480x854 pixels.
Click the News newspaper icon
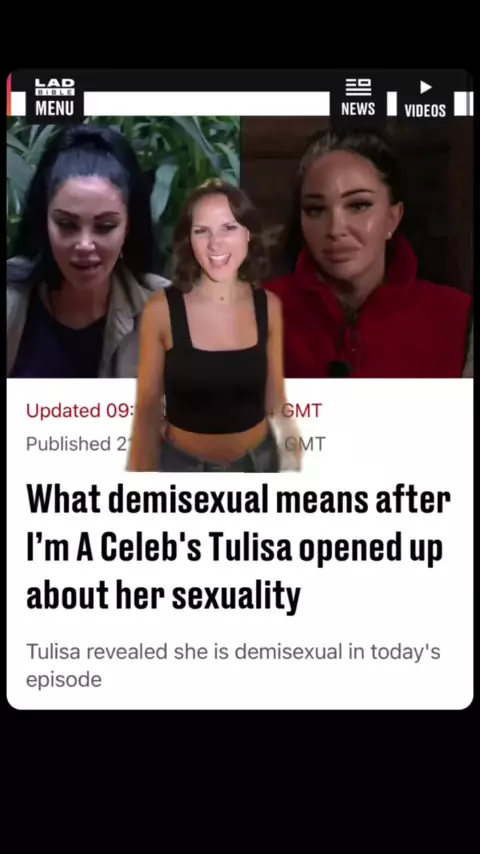[358, 87]
